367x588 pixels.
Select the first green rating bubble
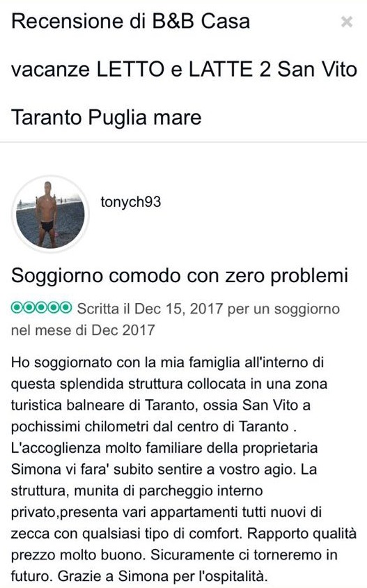click(x=17, y=308)
